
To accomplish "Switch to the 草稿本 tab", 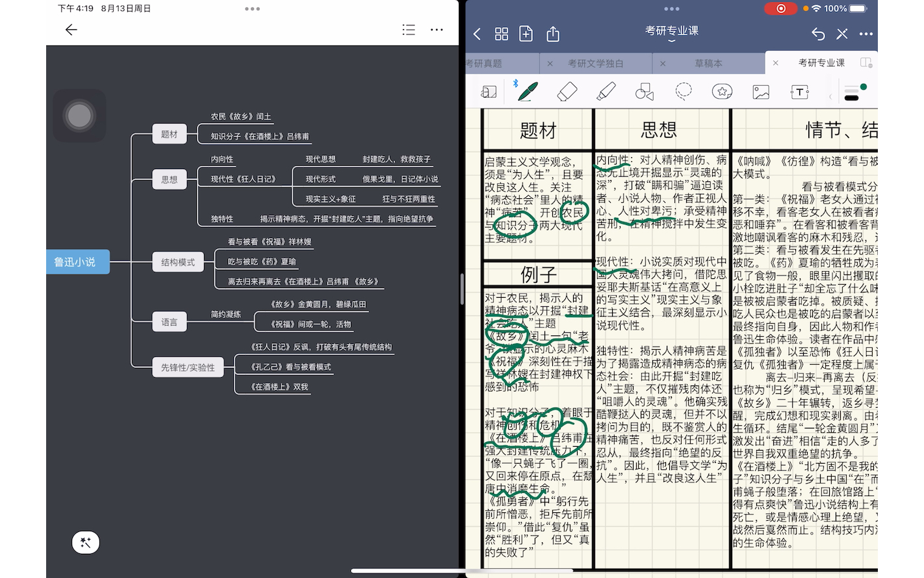I will [708, 63].
